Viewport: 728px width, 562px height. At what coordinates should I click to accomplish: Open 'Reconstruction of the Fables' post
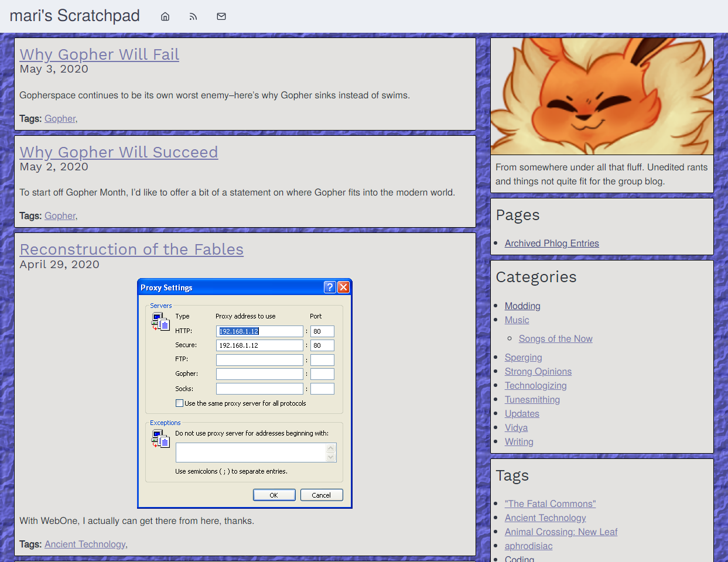pyautogui.click(x=131, y=249)
